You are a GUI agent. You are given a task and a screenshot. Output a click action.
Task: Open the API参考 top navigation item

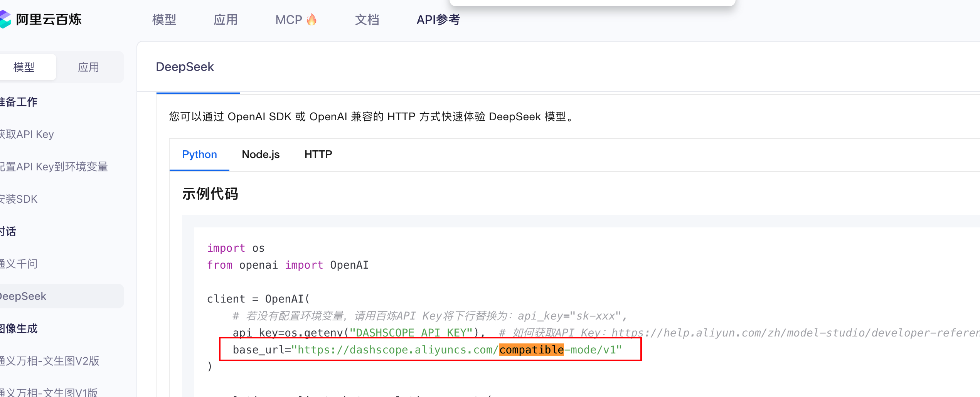point(438,20)
